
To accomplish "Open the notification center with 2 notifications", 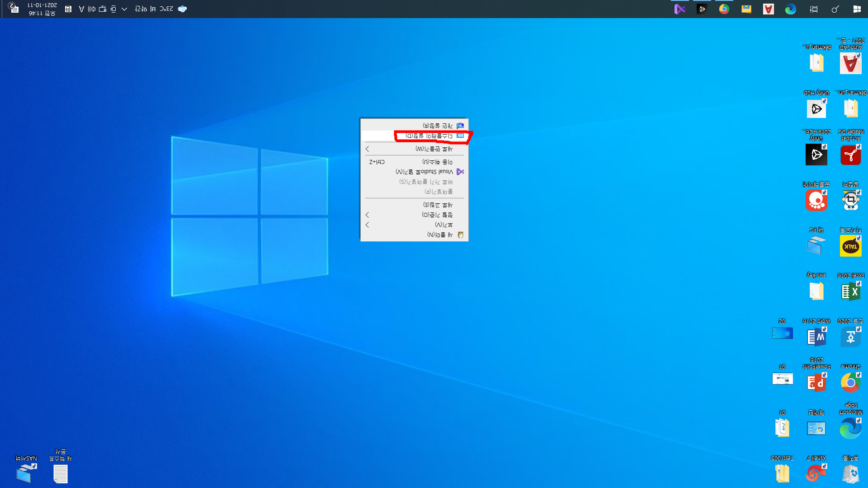I will pos(13,8).
